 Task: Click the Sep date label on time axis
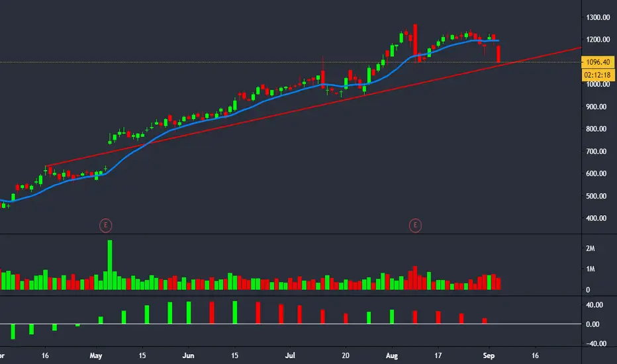pyautogui.click(x=489, y=356)
